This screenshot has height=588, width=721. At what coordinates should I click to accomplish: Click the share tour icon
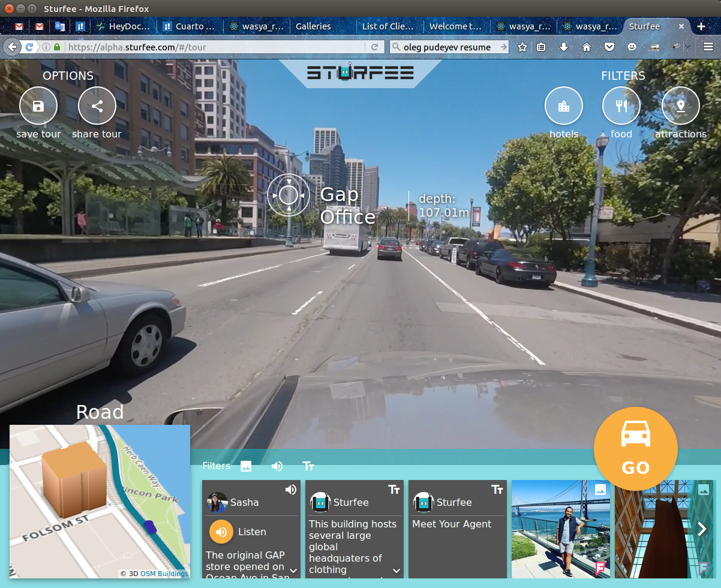(x=97, y=106)
